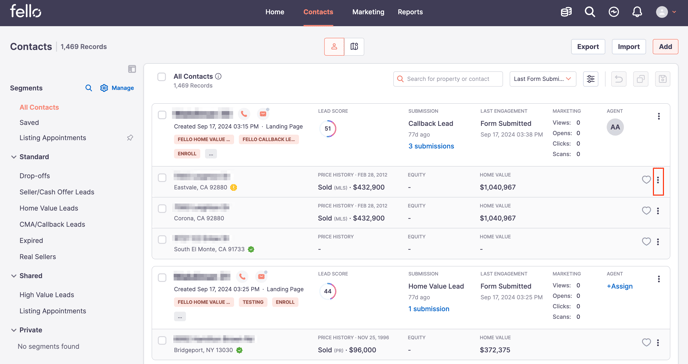
Task: Collapse the Shared segments group
Action: (14, 276)
